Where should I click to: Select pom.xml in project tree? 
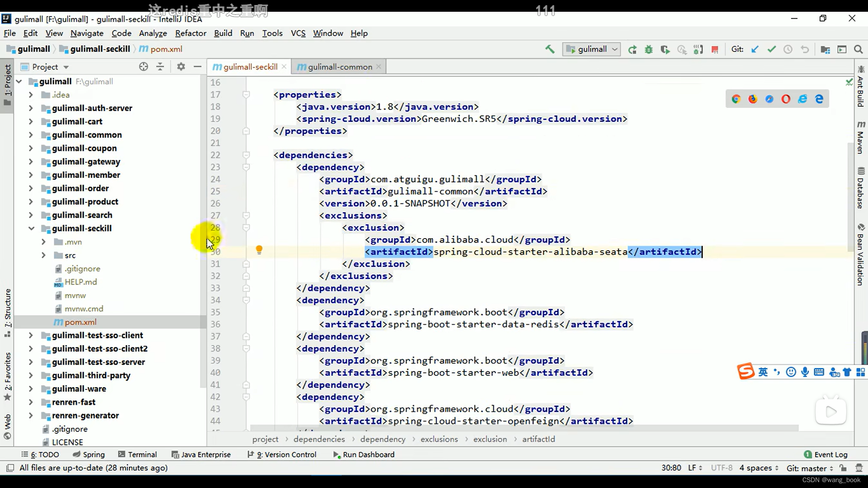coord(110,322)
